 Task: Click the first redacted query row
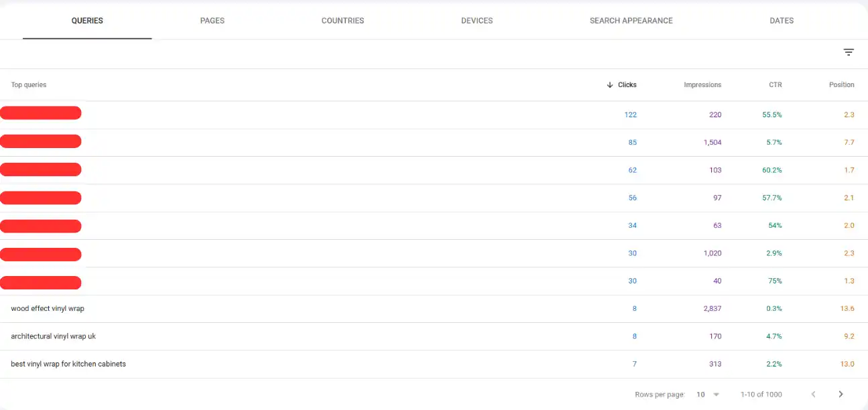point(41,113)
